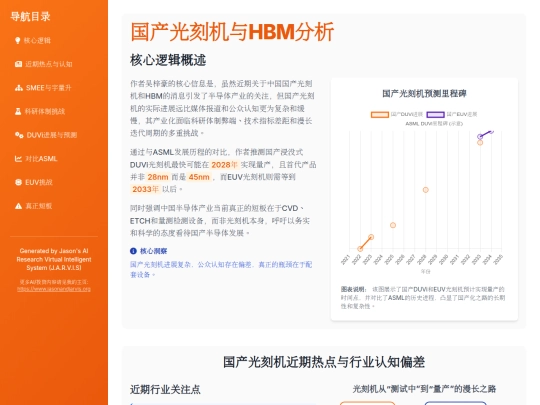Click the 近期行业关注点 subheading

(165, 390)
